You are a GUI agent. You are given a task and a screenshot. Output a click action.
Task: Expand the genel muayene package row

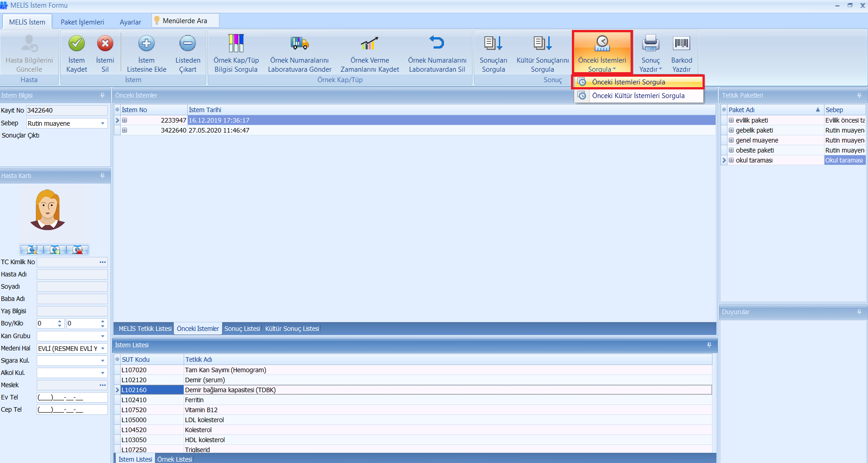tap(731, 140)
